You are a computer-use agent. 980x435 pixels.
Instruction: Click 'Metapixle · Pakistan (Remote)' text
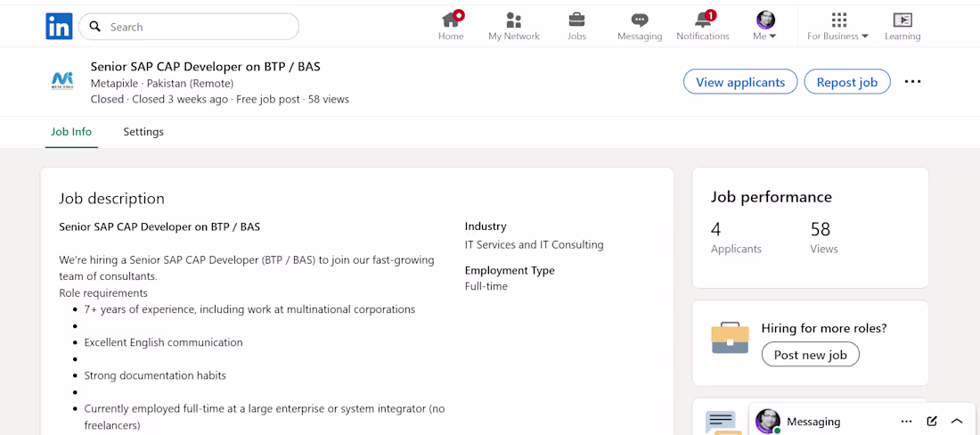[x=162, y=83]
